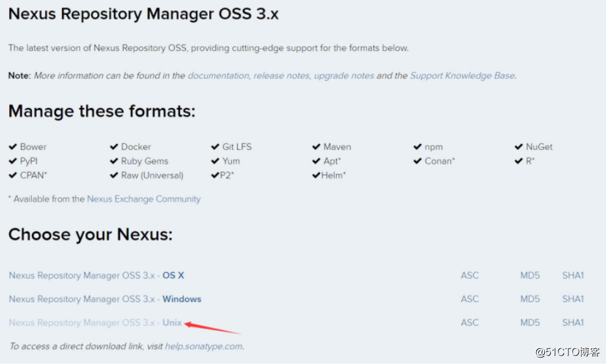This screenshot has width=606, height=364.
Task: Click the 'Raw (Universal)' format text
Action: (x=152, y=175)
